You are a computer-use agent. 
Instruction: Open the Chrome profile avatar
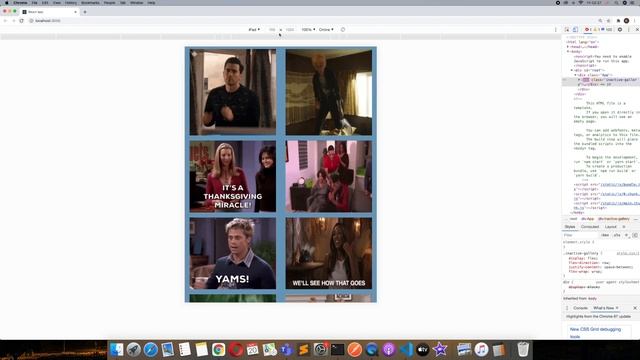(627, 20)
